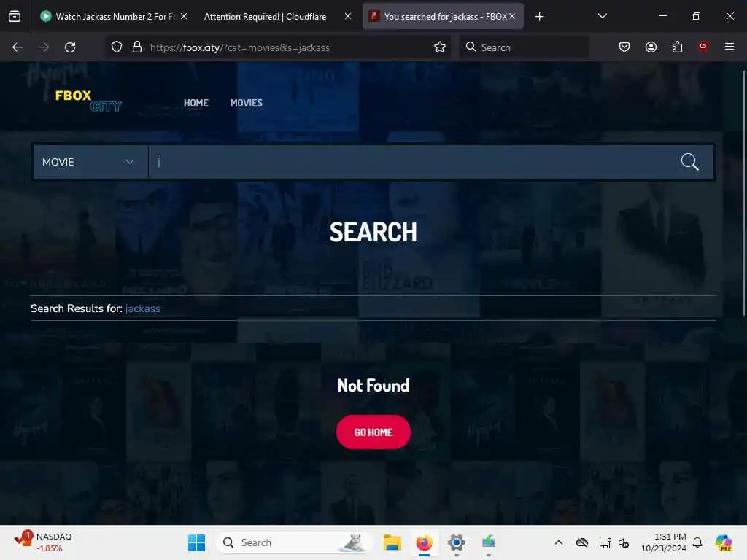Show hidden system tray icons
747x560 pixels.
[x=559, y=542]
